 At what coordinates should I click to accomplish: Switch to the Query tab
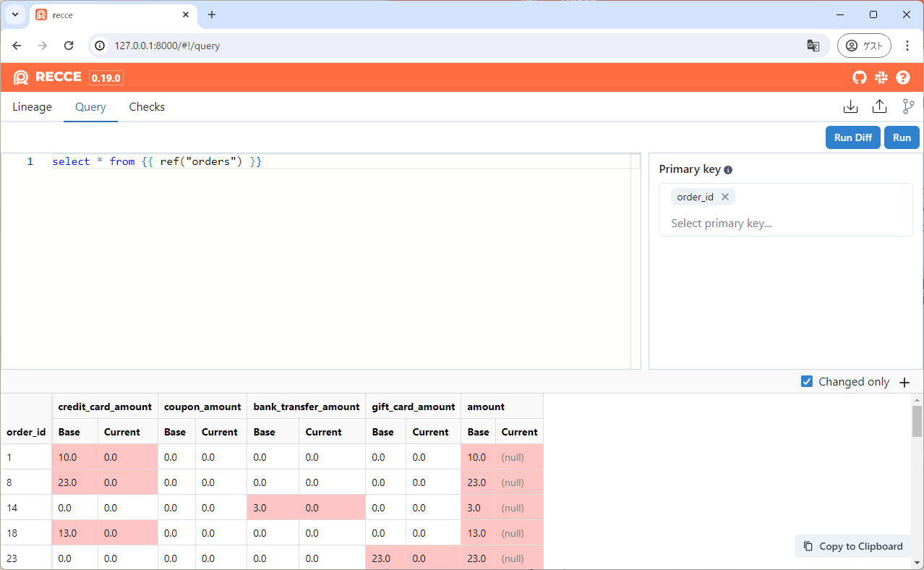[x=90, y=107]
